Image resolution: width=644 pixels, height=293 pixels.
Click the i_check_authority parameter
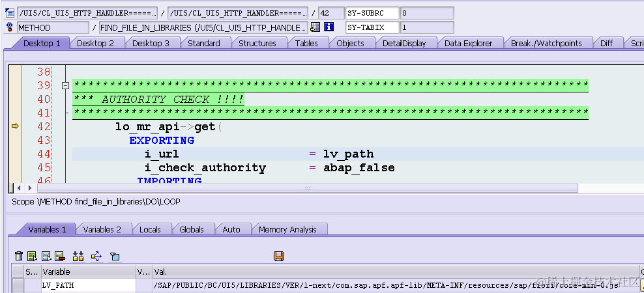(205, 167)
